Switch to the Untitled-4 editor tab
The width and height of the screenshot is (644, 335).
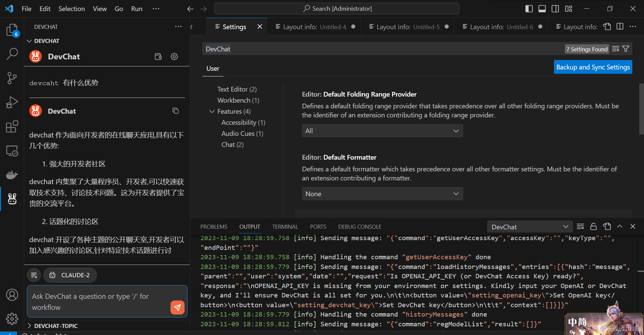tap(314, 27)
